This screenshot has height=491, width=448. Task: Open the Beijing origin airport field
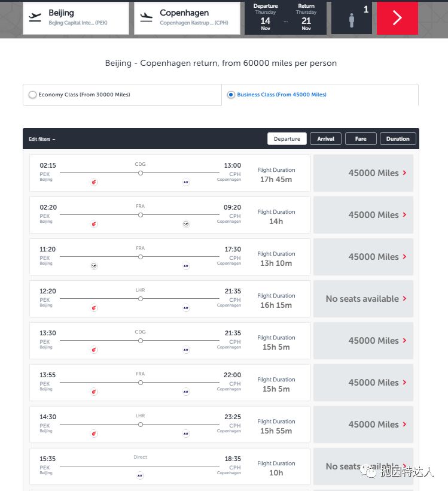76,18
